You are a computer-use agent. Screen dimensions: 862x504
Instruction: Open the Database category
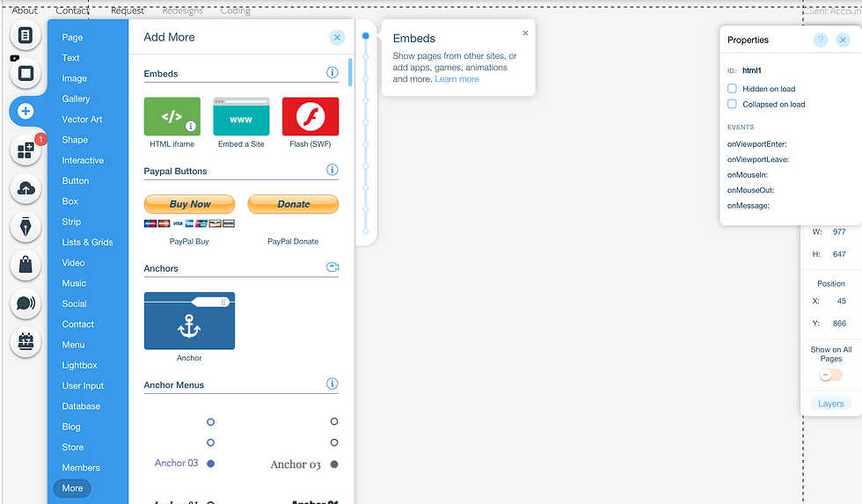(81, 406)
